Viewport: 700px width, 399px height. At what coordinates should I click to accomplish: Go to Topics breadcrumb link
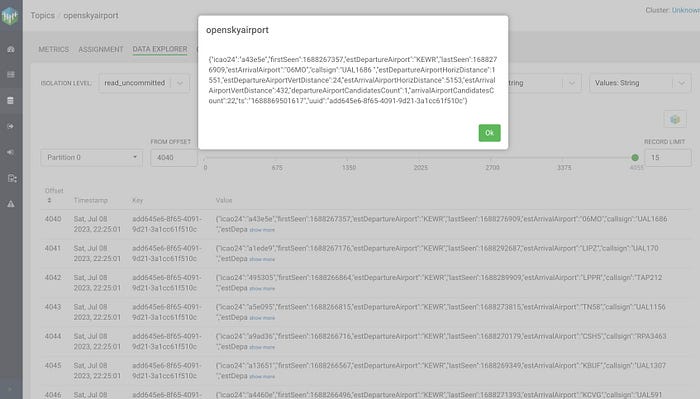tap(42, 15)
